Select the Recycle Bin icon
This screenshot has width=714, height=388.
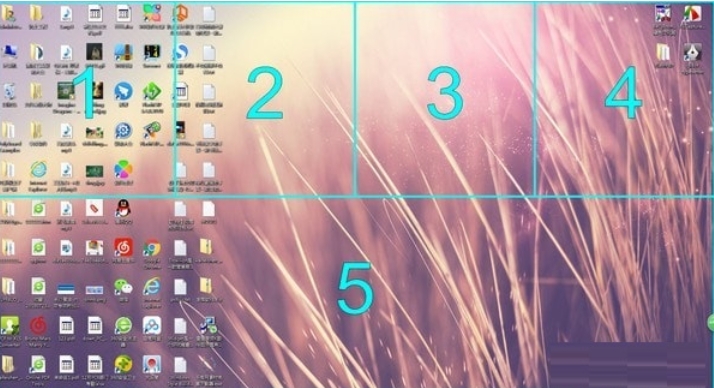click(9, 95)
